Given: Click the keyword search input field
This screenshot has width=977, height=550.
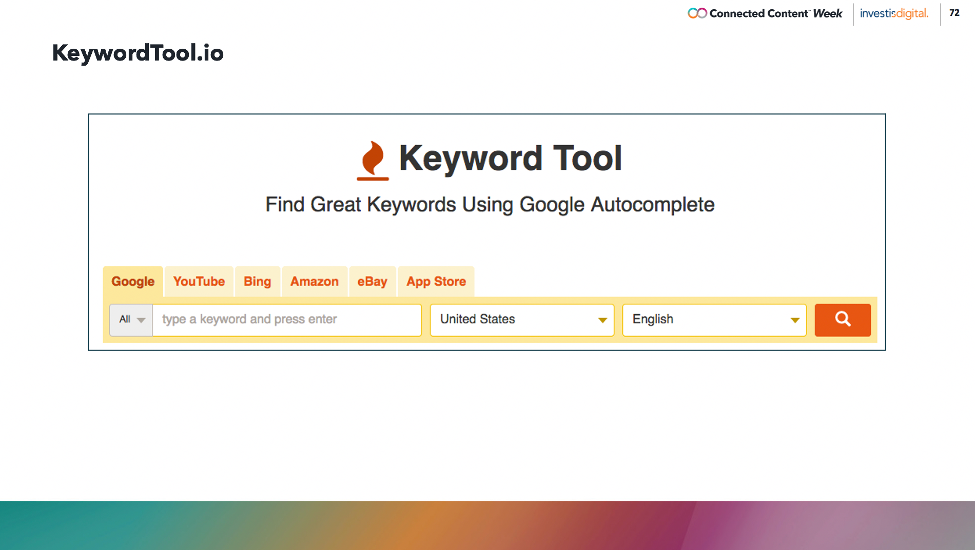Looking at the screenshot, I should [287, 320].
